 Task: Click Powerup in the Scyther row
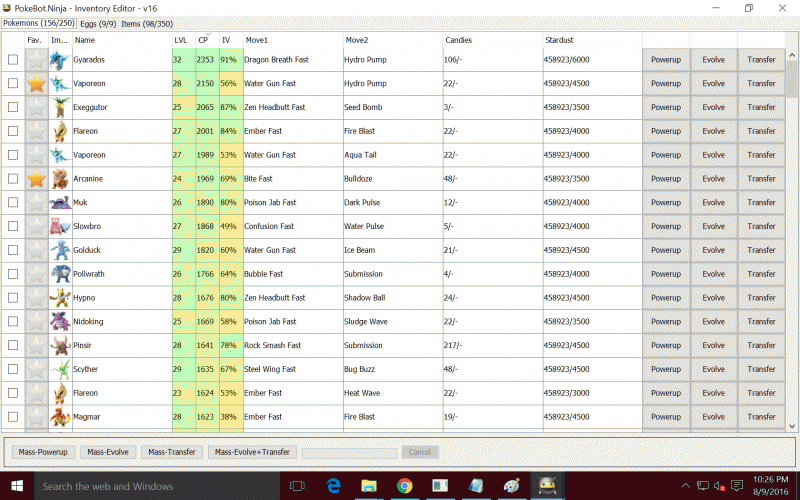coord(666,369)
